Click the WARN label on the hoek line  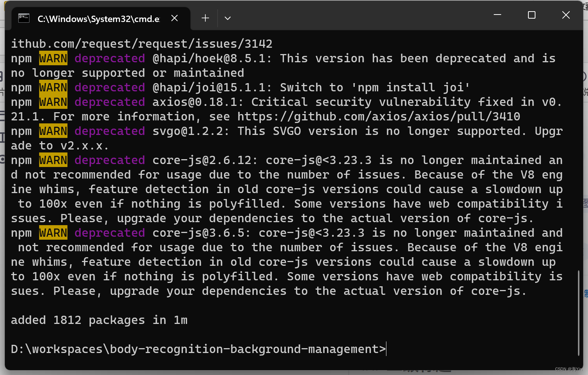coord(53,59)
